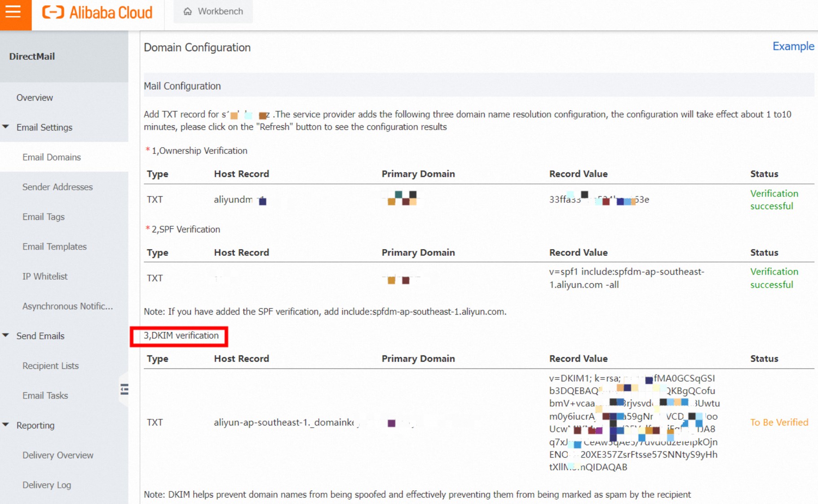
Task: Click the 'Mail Configuration' section header
Action: pyautogui.click(x=182, y=86)
